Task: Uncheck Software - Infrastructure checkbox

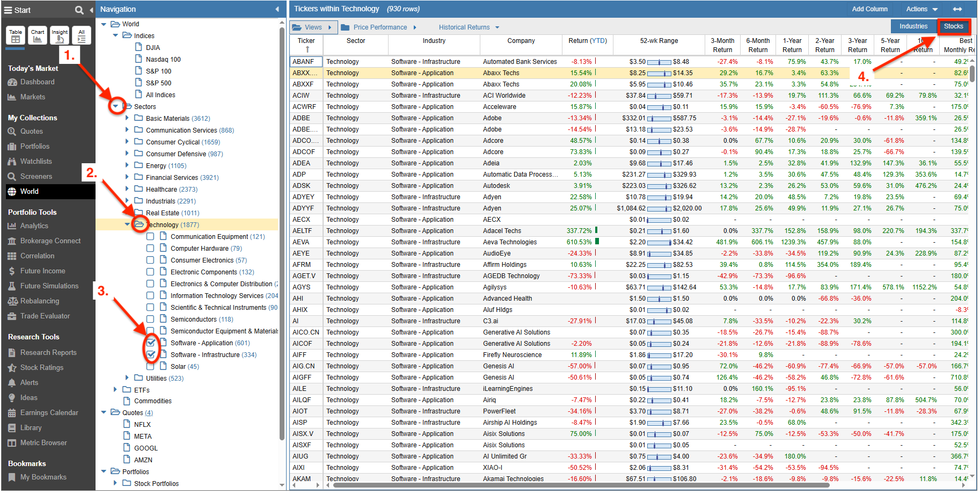Action: 151,354
